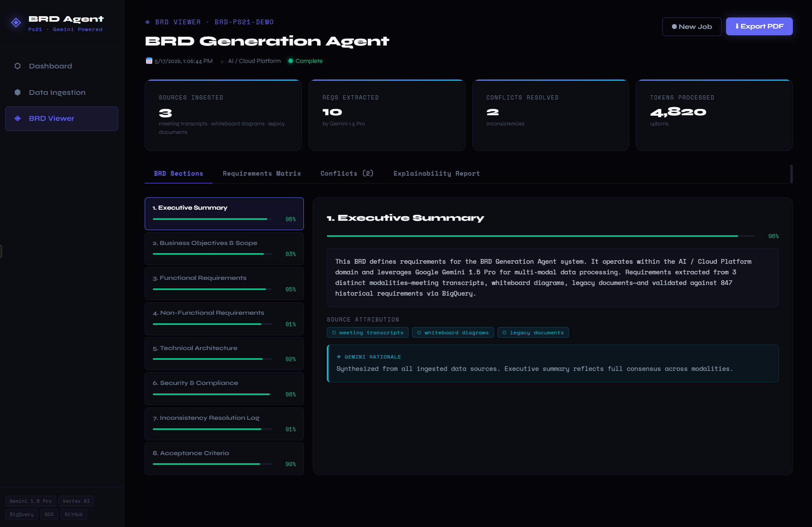Screen dimensions: 812x527
Task: Open section 4. Non-Functional Requirements
Action: (x=224, y=319)
